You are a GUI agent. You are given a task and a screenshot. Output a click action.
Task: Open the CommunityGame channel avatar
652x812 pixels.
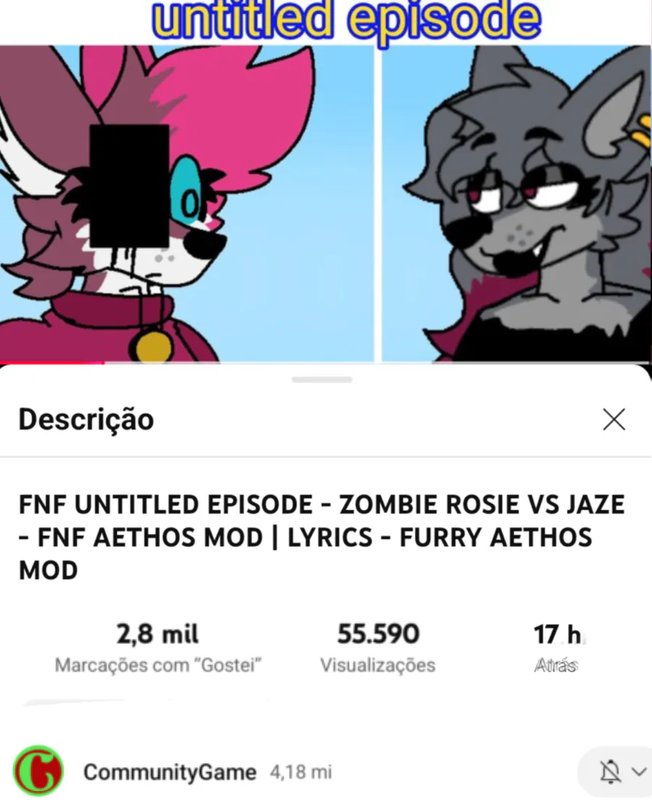(x=38, y=771)
